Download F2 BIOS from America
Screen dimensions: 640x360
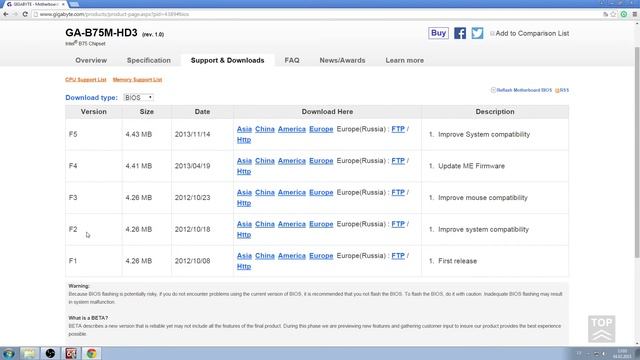coord(291,224)
